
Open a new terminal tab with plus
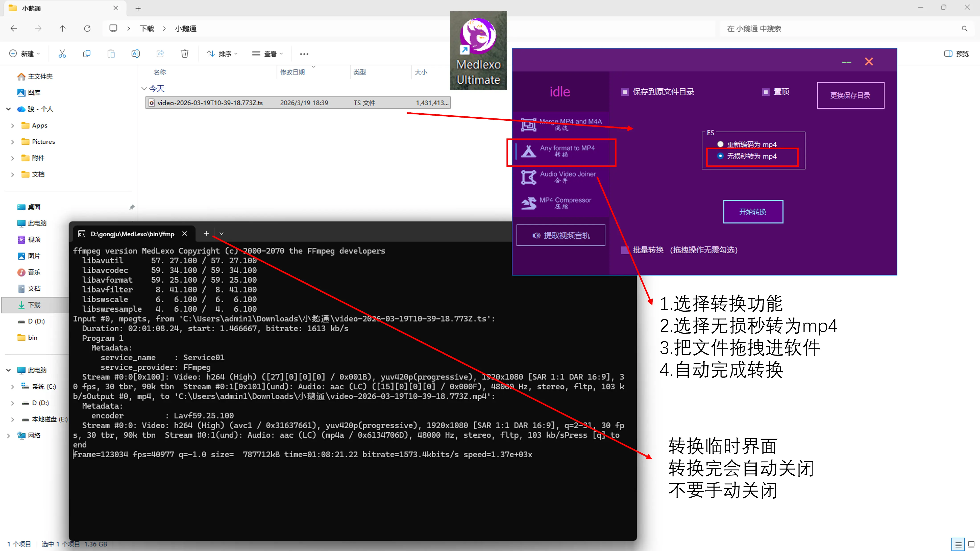point(206,234)
